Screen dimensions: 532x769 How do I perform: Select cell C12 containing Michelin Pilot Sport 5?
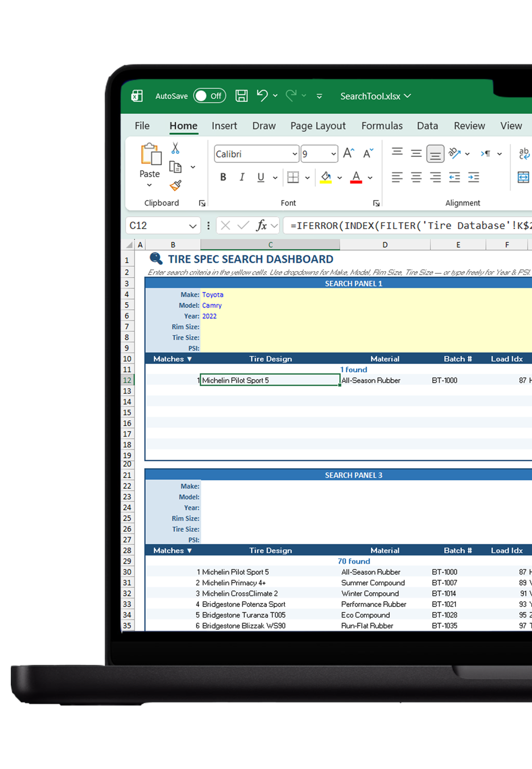click(x=269, y=380)
